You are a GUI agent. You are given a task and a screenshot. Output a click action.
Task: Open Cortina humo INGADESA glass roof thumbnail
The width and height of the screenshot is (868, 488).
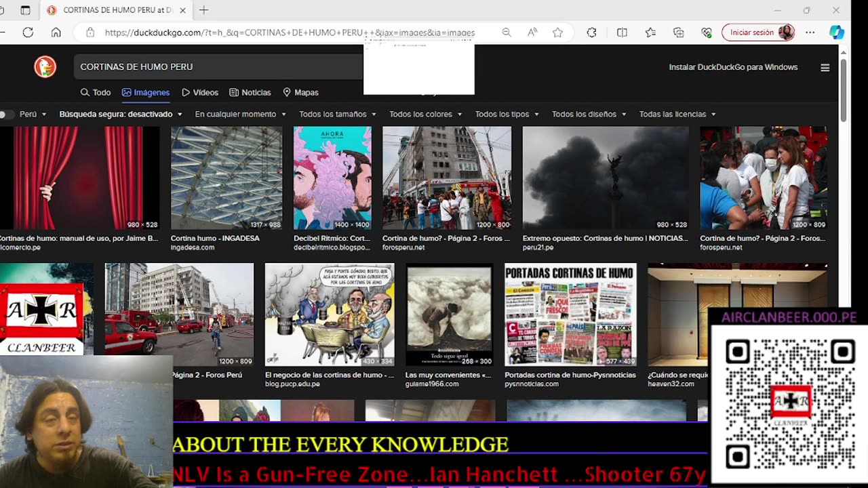tap(226, 178)
